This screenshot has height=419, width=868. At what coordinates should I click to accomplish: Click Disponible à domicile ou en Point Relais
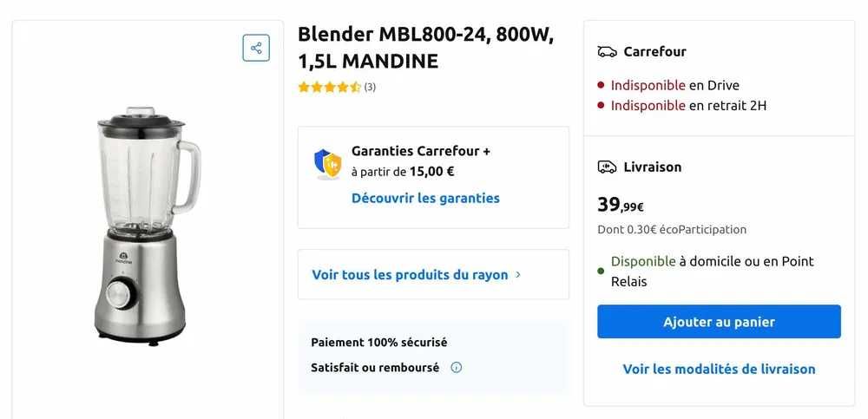pyautogui.click(x=712, y=271)
